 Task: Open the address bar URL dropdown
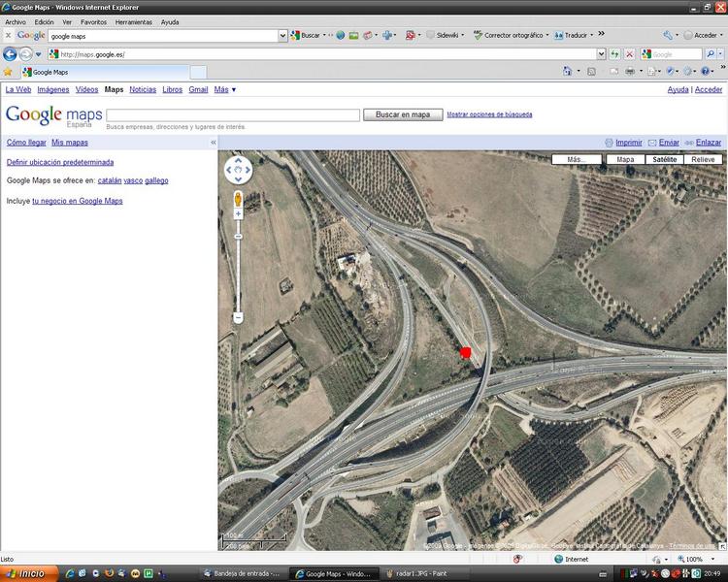pyautogui.click(x=602, y=54)
